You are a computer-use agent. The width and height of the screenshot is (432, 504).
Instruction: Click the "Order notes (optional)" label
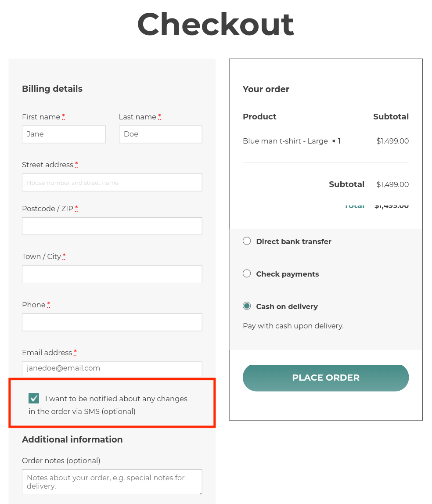[61, 461]
